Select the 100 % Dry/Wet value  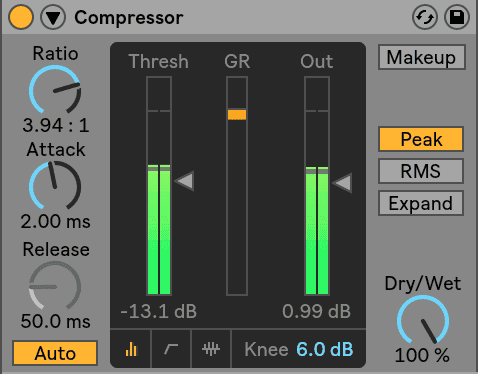pos(422,355)
